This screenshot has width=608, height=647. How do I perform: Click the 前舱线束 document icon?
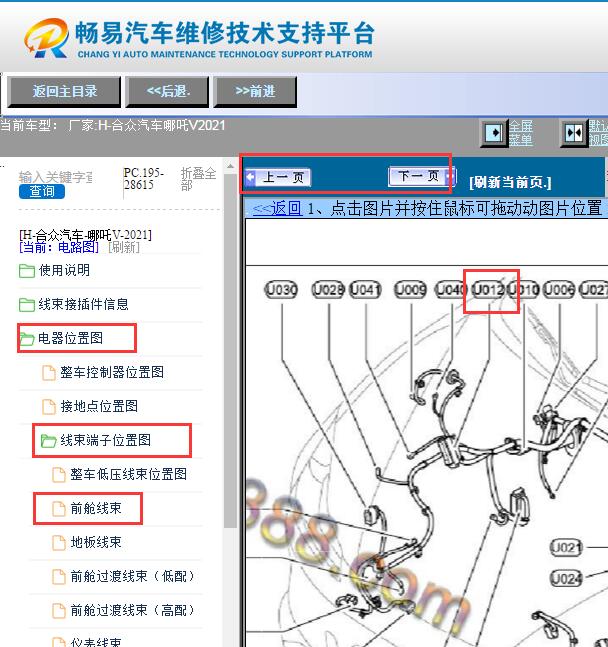(59, 508)
